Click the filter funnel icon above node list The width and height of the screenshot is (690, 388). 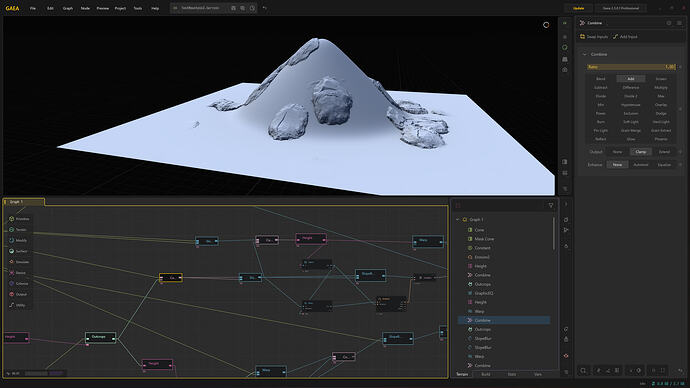(x=551, y=205)
